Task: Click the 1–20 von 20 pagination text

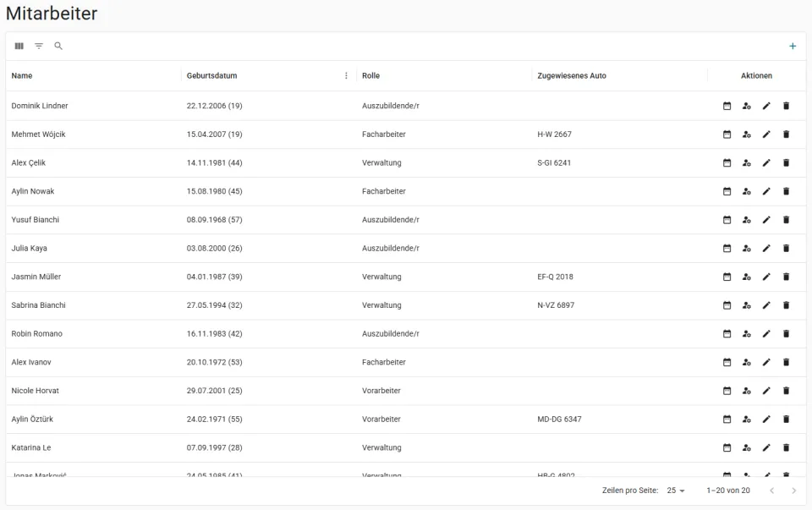Action: click(x=728, y=491)
